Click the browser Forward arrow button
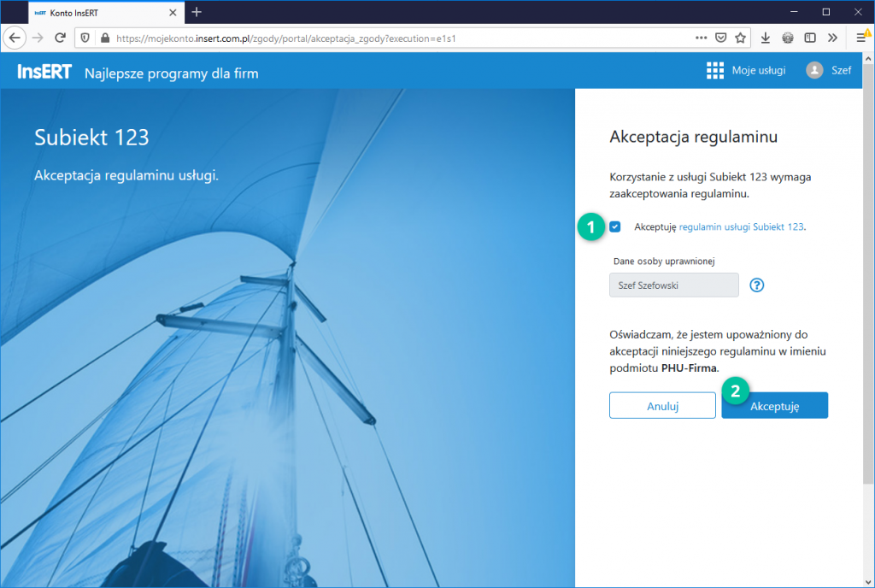This screenshot has width=875, height=588. [x=38, y=38]
